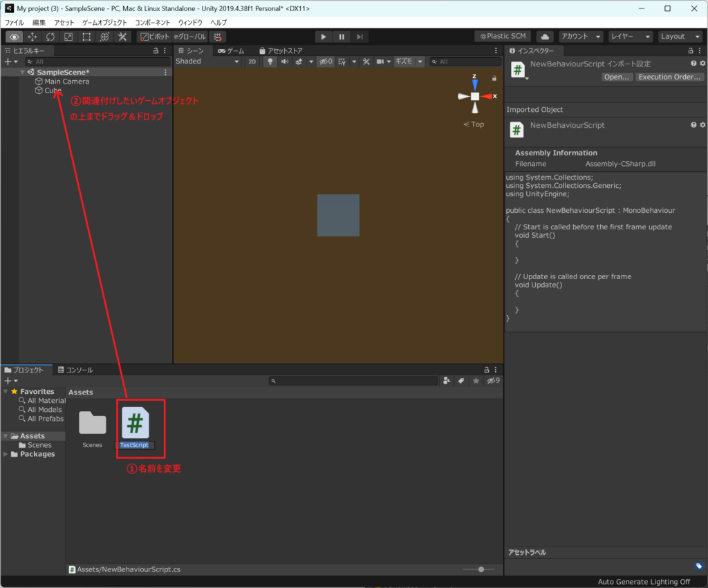Open the ファイル menu
The height and width of the screenshot is (588, 708).
15,22
